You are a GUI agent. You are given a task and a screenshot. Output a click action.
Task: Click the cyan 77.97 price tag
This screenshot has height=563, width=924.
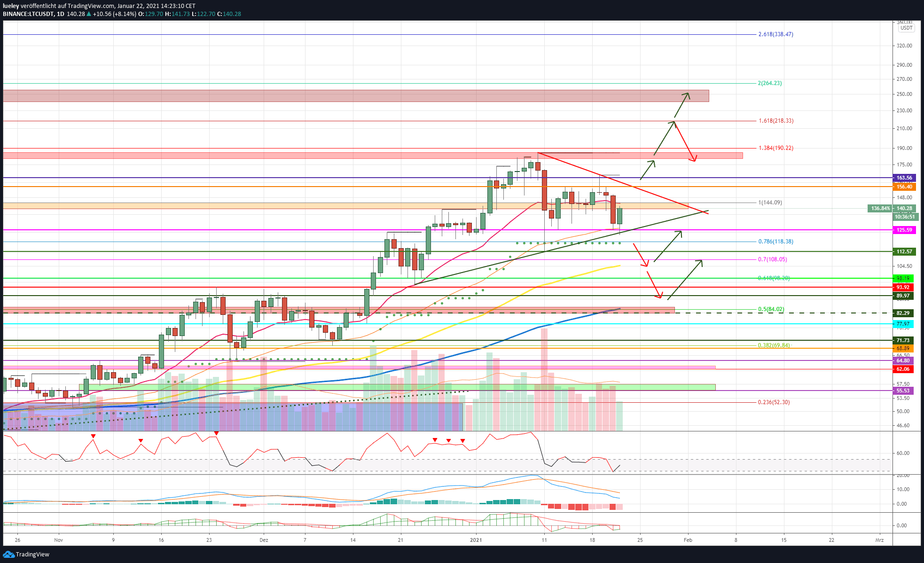click(903, 324)
